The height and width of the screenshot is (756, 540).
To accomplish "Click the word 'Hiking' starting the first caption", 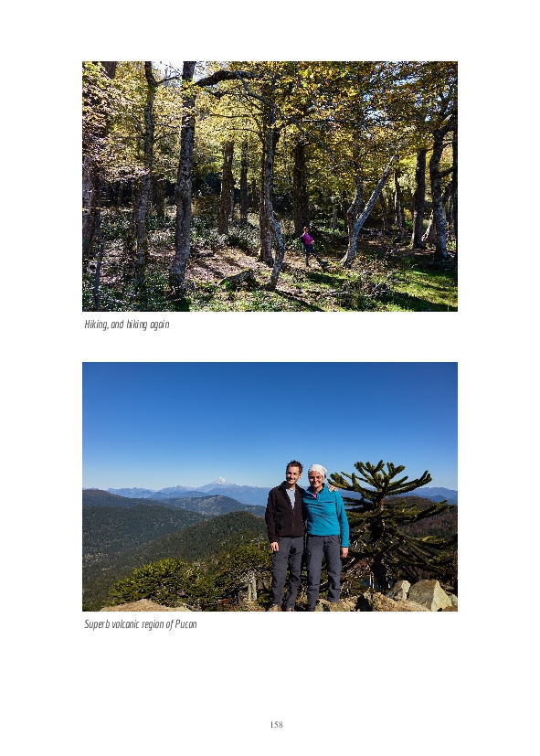I will coord(96,325).
